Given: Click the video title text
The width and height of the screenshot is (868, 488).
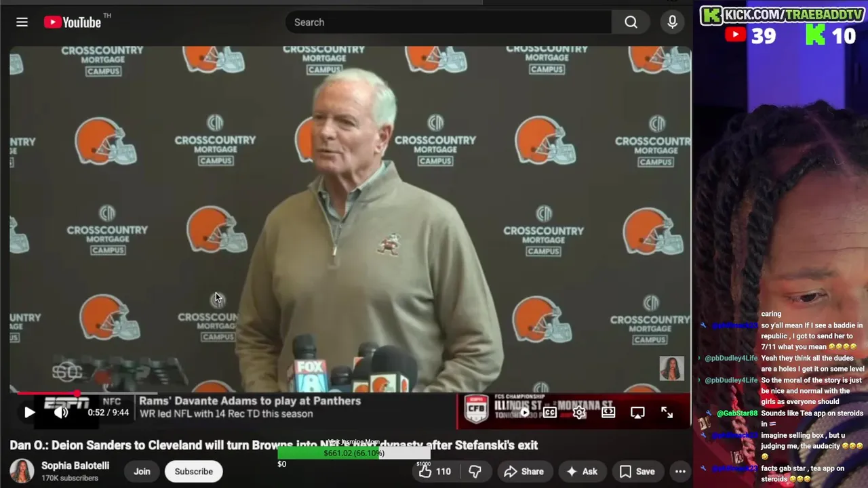Looking at the screenshot, I should pyautogui.click(x=274, y=445).
